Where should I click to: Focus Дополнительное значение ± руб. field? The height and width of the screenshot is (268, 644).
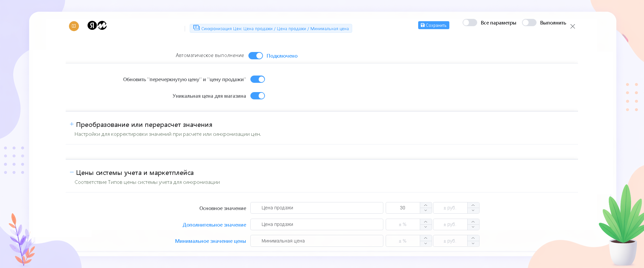coord(450,225)
